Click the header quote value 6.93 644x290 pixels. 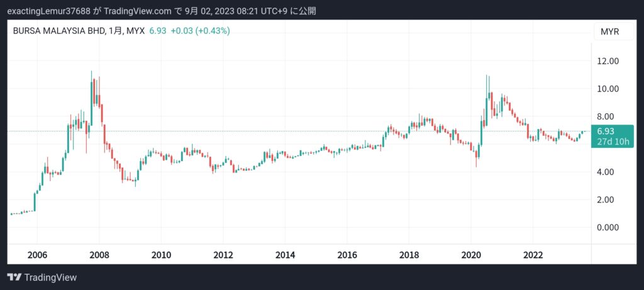coord(158,31)
